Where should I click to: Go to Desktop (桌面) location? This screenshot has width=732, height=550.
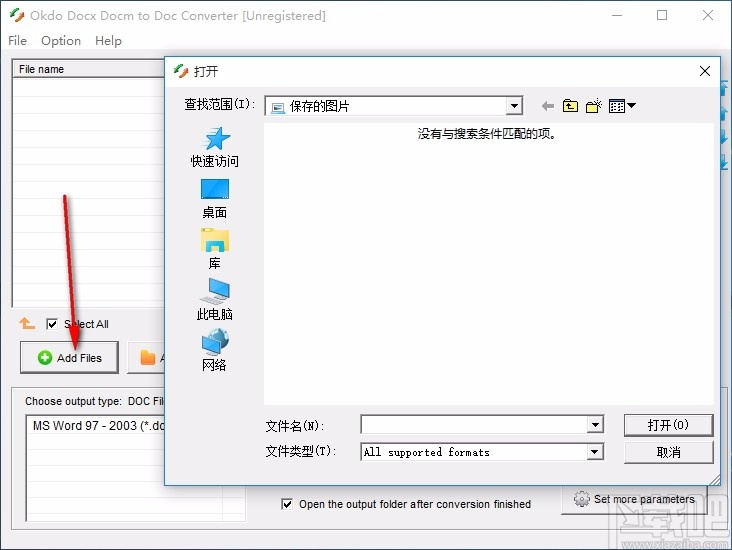(215, 199)
